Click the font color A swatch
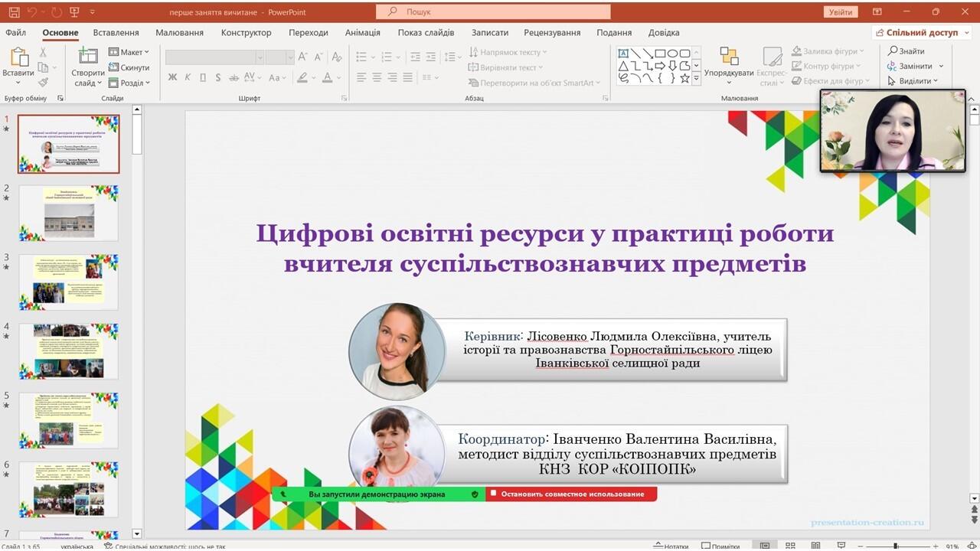This screenshot has height=551, width=980. point(328,77)
